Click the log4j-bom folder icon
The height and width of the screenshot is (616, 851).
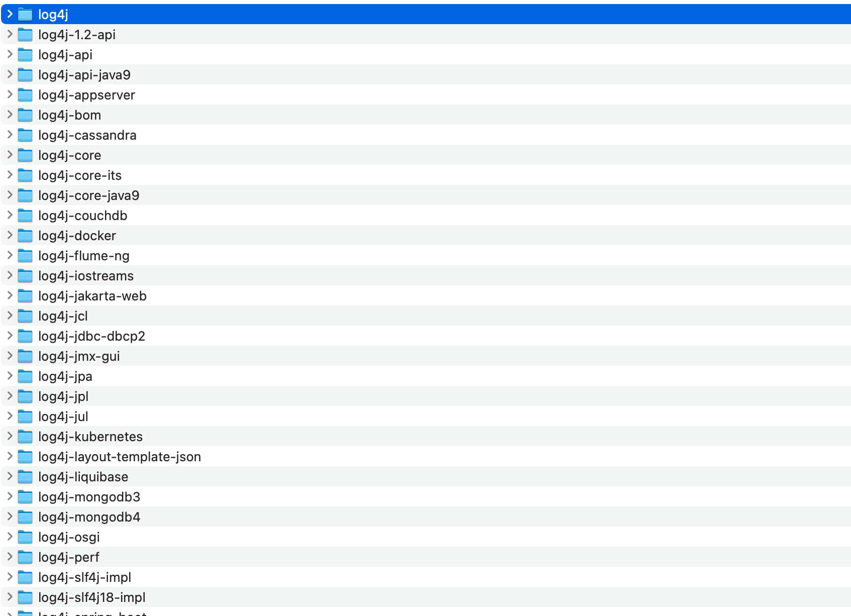25,115
